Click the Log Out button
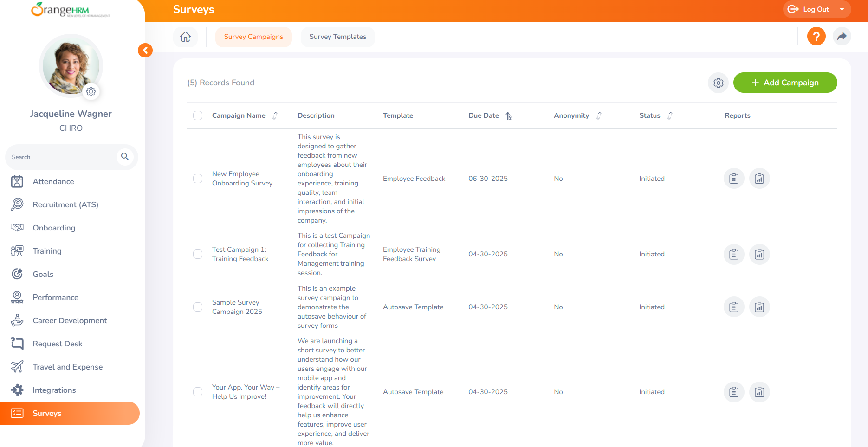Viewport: 868px width, 447px height. click(x=809, y=9)
